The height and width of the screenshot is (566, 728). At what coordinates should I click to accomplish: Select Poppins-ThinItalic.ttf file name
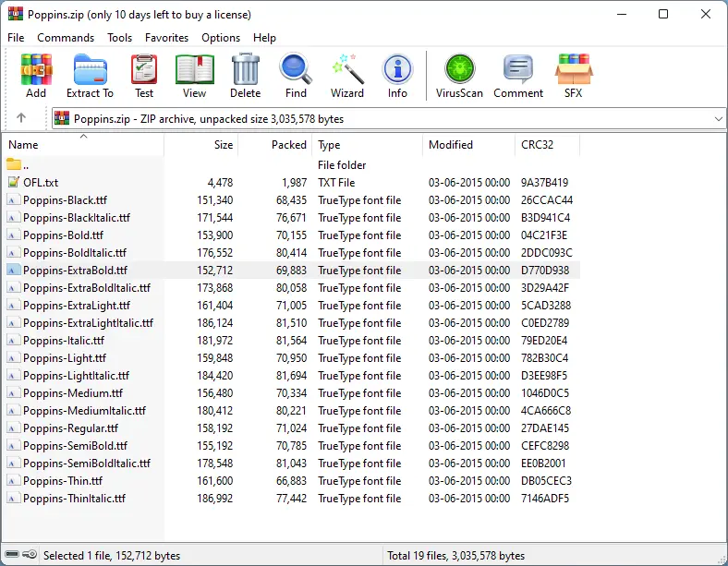[74, 499]
